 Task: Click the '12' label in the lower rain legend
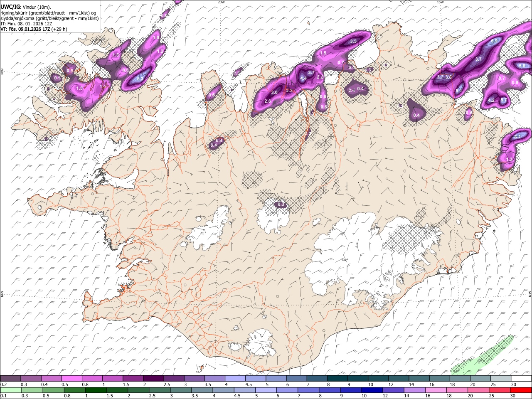point(386,396)
